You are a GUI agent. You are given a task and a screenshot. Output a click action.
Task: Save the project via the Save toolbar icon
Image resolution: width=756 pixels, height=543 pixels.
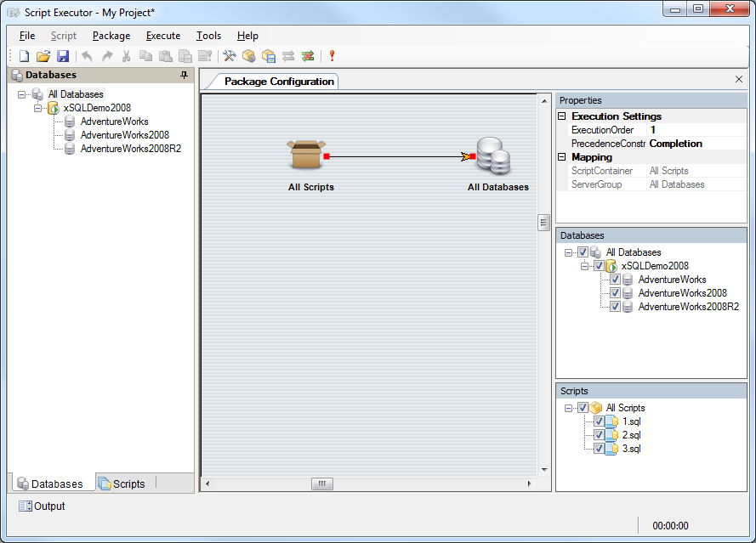point(62,56)
